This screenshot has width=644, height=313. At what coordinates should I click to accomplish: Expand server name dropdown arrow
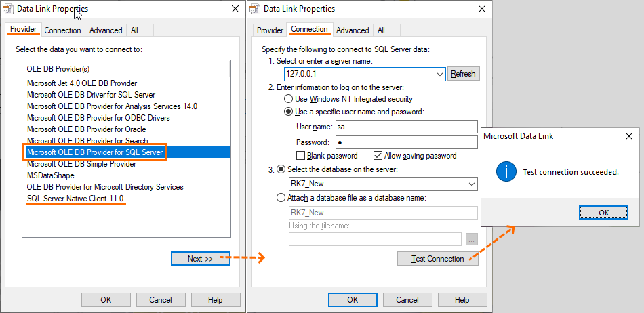click(440, 75)
